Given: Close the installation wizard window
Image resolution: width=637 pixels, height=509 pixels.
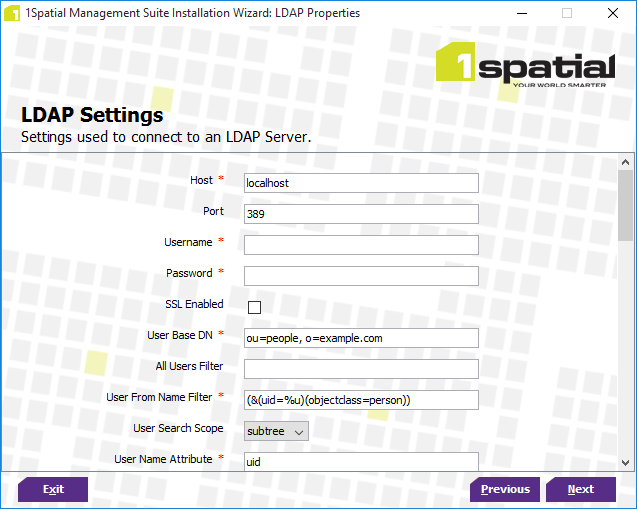Looking at the screenshot, I should click(x=613, y=14).
